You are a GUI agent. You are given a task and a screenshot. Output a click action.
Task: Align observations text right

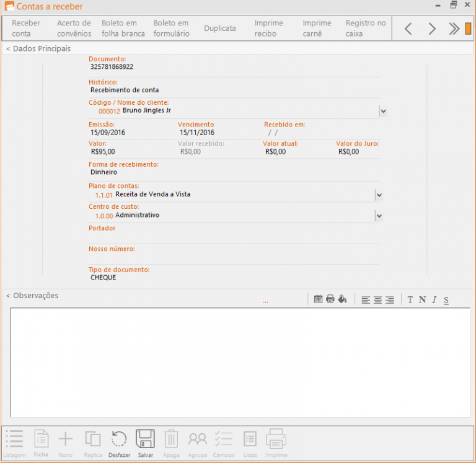390,300
